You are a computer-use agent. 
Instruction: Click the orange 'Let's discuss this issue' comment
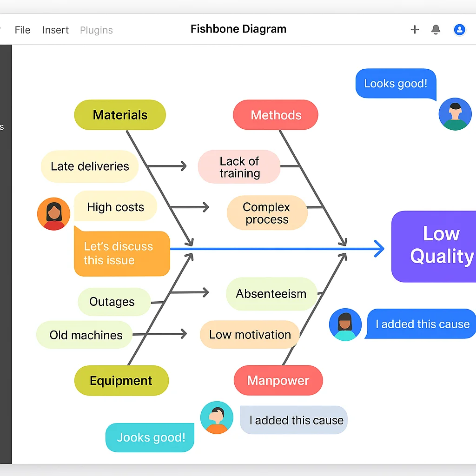coord(121,253)
